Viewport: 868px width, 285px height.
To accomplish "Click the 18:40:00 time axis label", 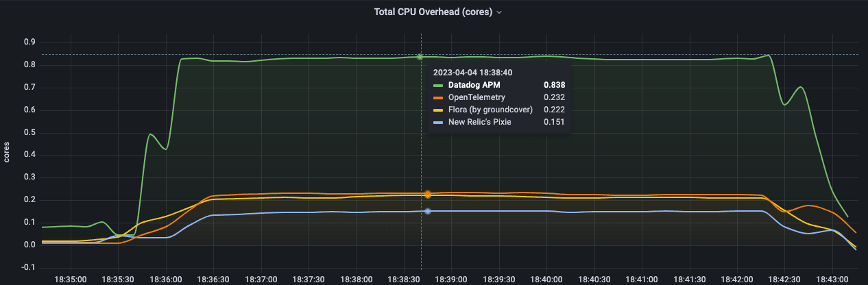I will [x=546, y=280].
